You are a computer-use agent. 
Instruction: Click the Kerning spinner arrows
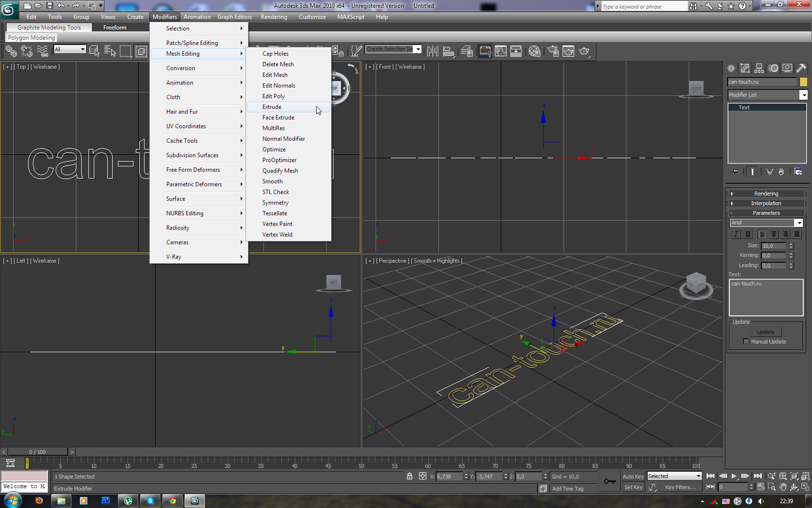pos(791,255)
